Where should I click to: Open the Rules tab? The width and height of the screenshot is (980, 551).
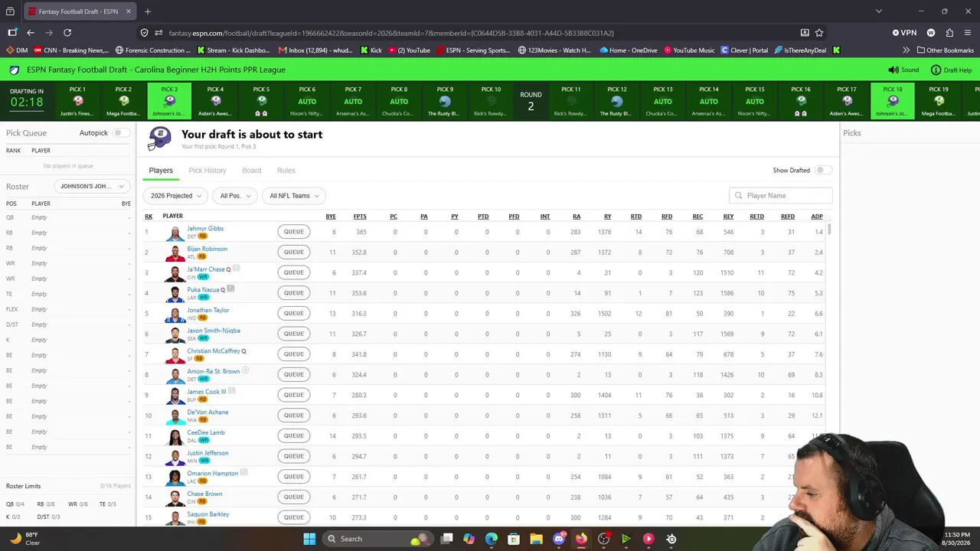[286, 171]
